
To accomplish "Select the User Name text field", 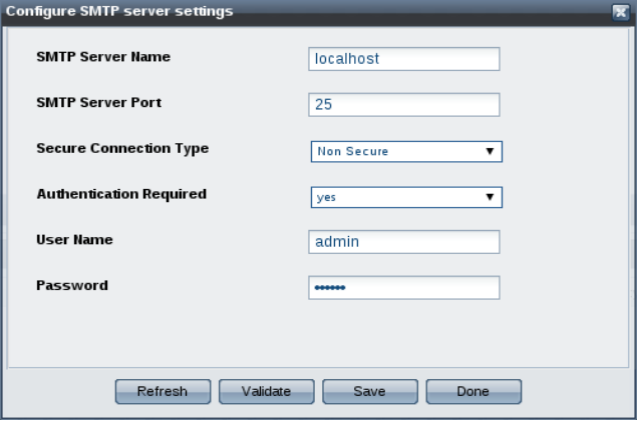I will tap(404, 242).
